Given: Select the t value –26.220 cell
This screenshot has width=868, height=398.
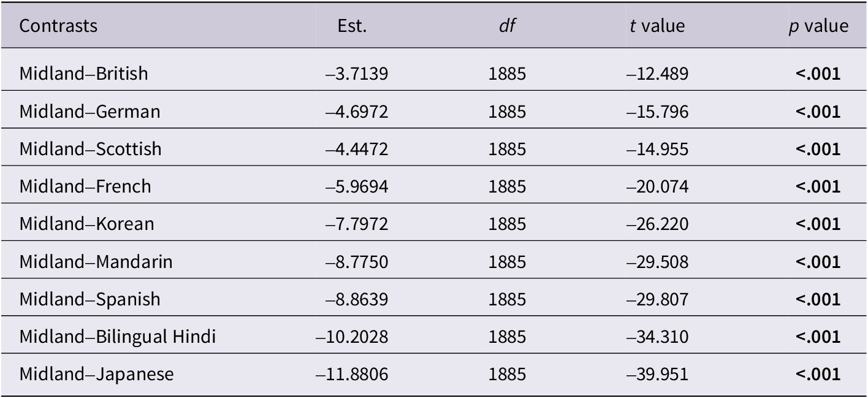Looking at the screenshot, I should click(657, 224).
